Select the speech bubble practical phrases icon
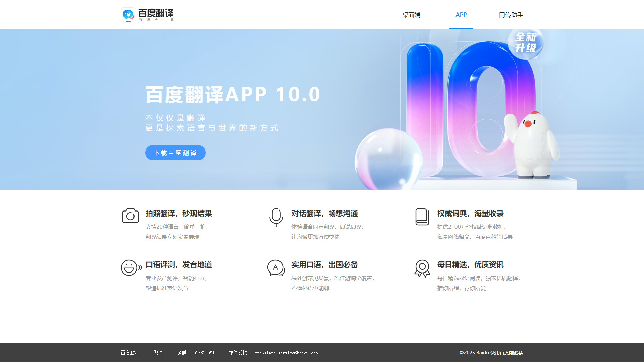Screen dimensions: 644x362 276,268
